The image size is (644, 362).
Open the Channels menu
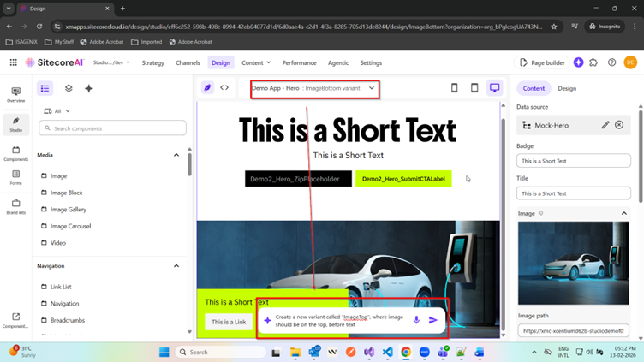click(188, 62)
